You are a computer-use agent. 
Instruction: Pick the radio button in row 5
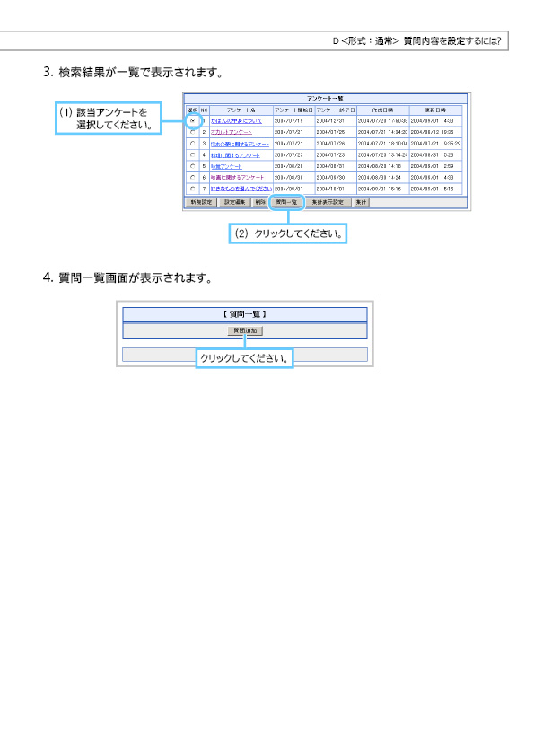click(193, 166)
